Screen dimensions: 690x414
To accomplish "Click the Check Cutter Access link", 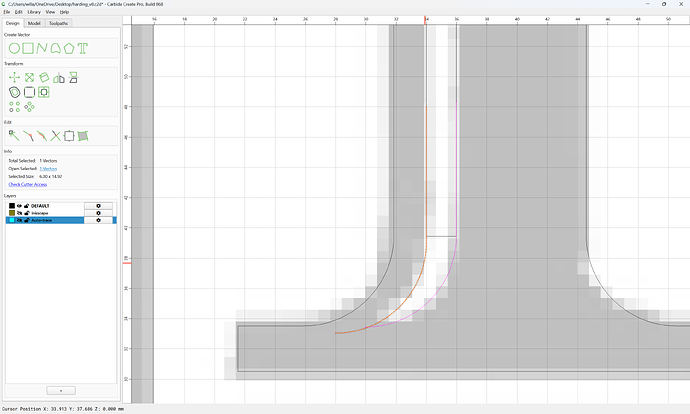I will coord(28,184).
